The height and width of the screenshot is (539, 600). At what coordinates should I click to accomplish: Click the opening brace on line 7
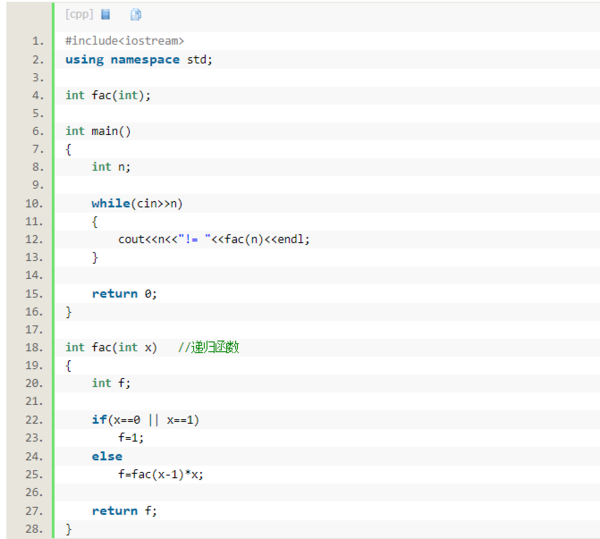coord(68,150)
